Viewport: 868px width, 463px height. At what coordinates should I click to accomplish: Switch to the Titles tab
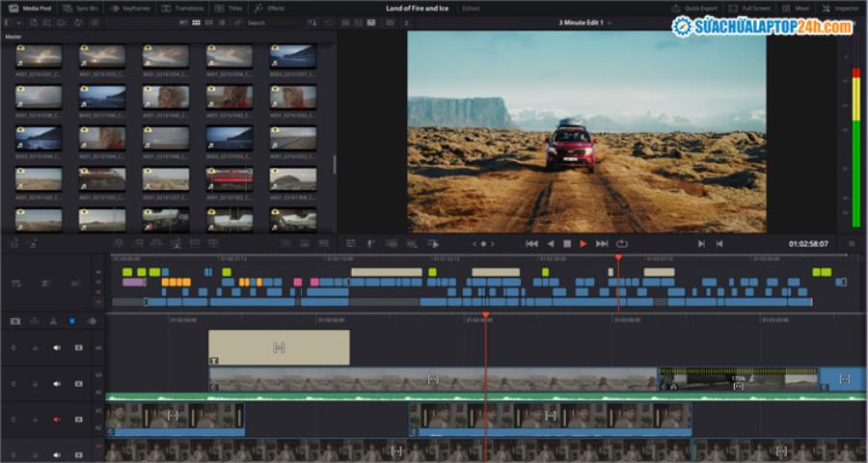(x=229, y=9)
